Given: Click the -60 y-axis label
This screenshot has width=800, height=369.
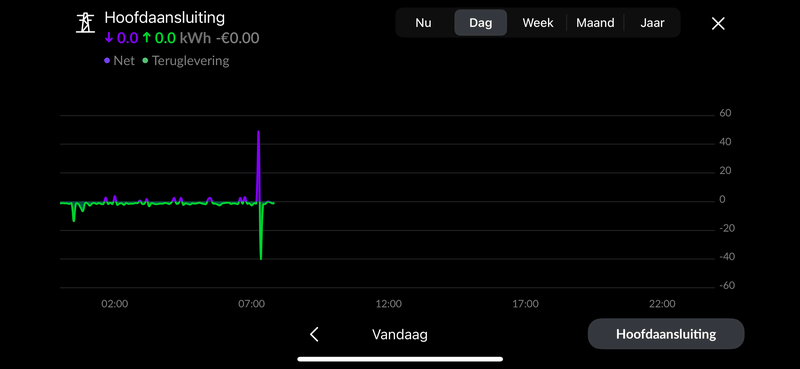Looking at the screenshot, I should (727, 286).
